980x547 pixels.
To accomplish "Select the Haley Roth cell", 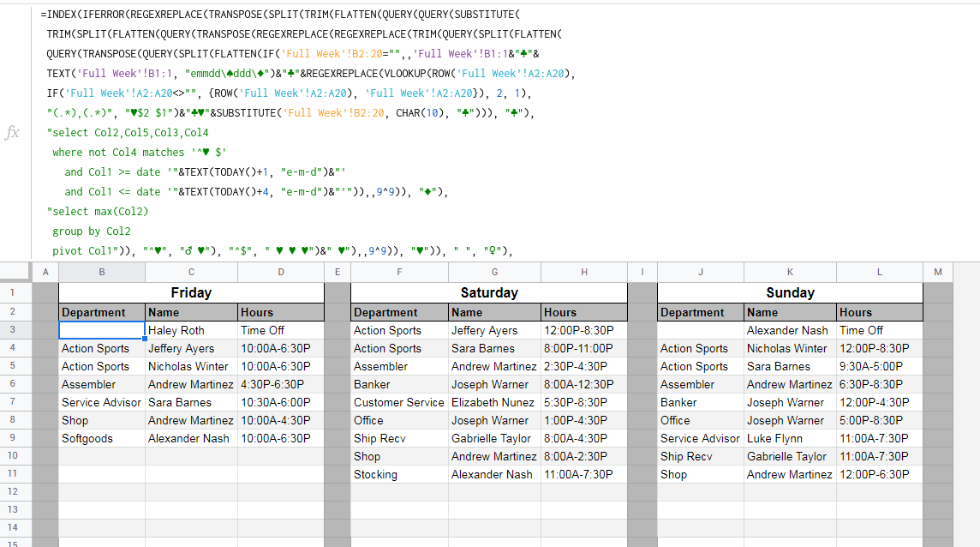I will pyautogui.click(x=191, y=330).
